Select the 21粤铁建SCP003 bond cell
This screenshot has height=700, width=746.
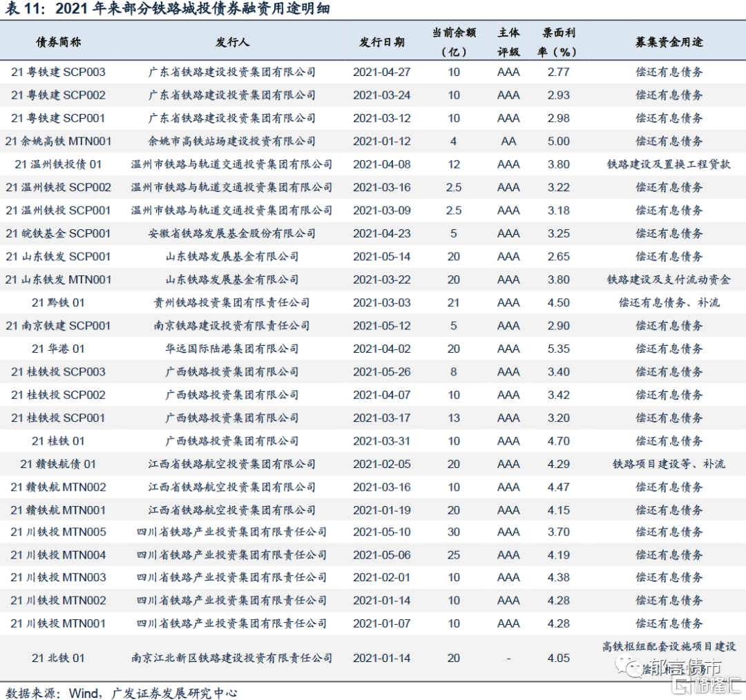tap(58, 72)
